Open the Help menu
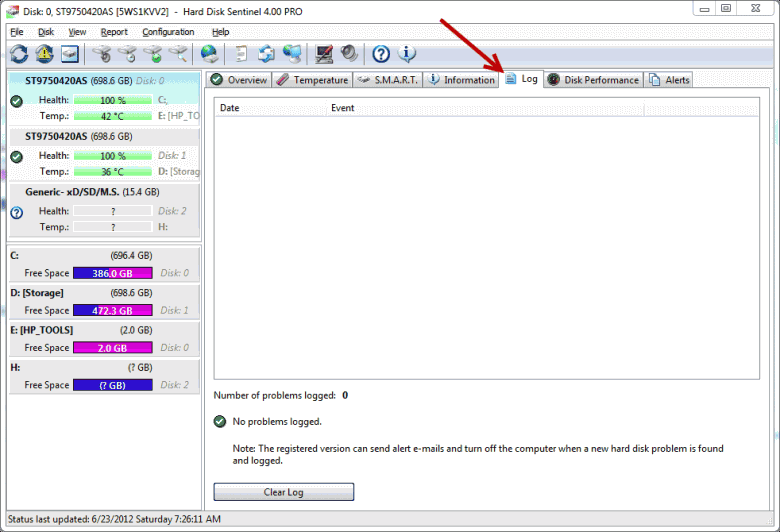 tap(220, 32)
